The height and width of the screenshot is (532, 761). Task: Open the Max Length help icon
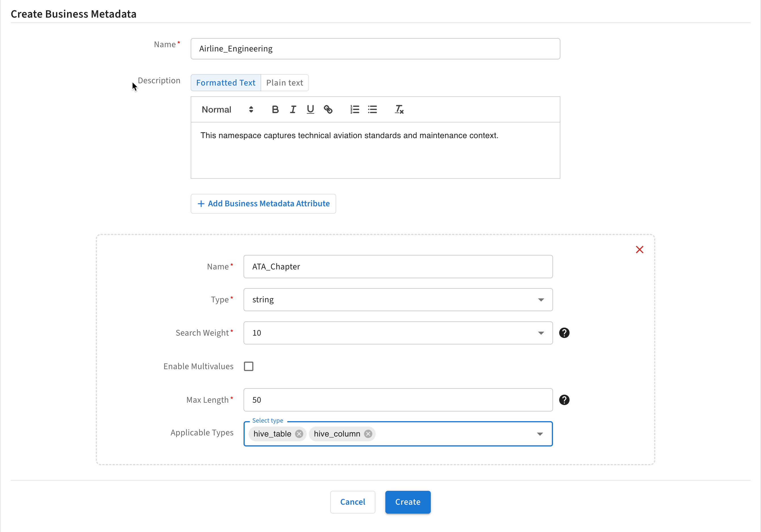pyautogui.click(x=564, y=400)
